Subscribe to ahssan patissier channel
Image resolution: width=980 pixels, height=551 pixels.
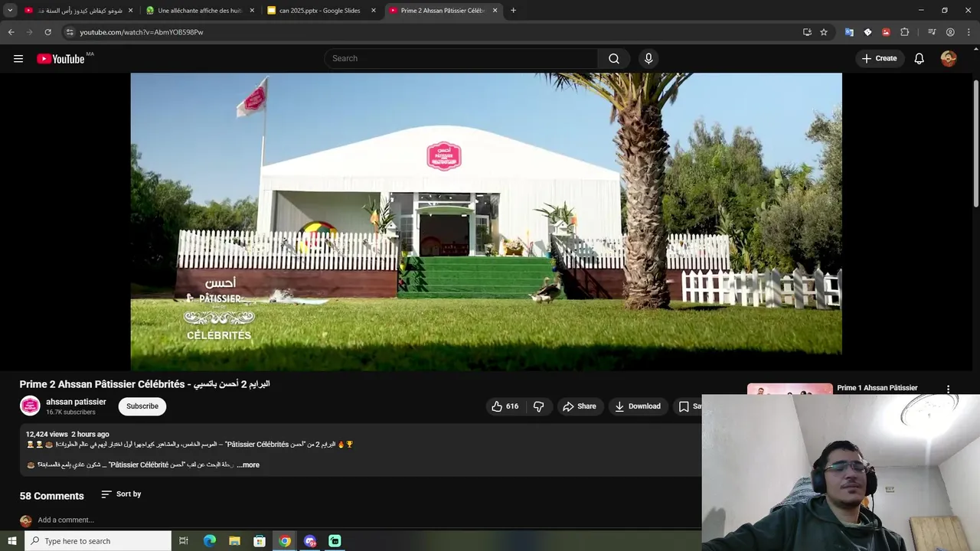coord(142,406)
